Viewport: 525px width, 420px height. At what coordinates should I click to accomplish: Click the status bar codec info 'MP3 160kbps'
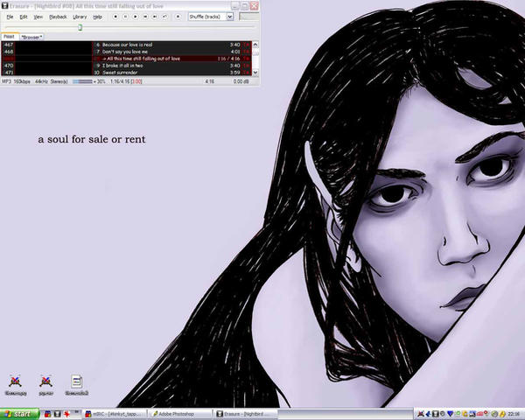click(x=16, y=81)
